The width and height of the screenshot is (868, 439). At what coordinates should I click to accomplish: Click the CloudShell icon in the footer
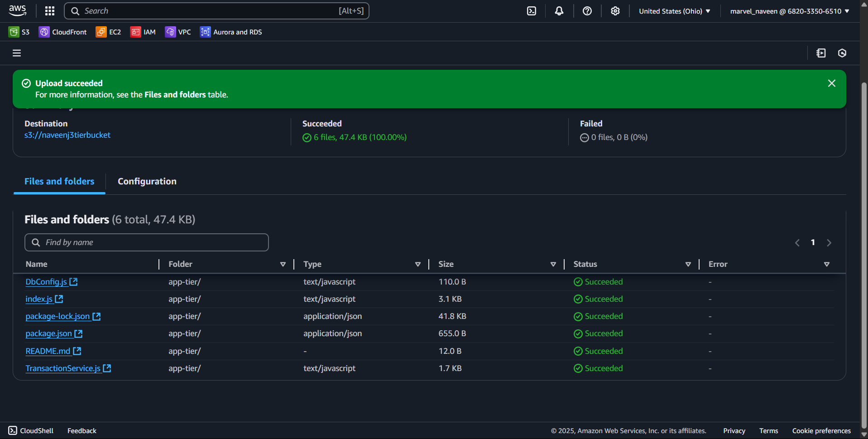click(x=13, y=430)
